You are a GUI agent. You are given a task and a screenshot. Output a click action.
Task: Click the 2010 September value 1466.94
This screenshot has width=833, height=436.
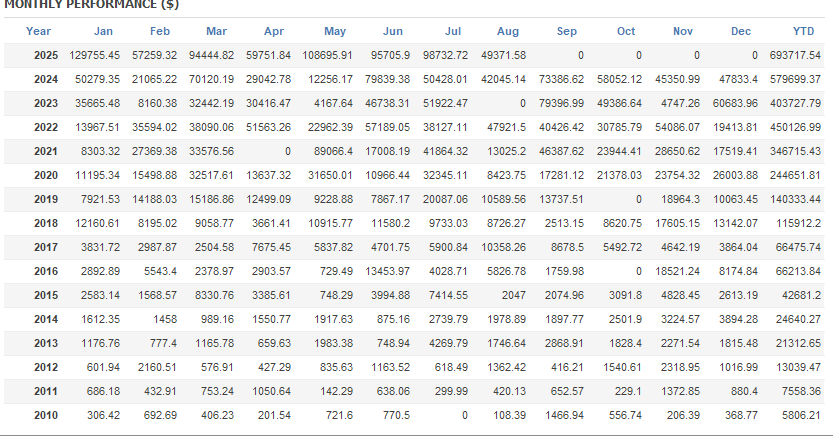(564, 415)
